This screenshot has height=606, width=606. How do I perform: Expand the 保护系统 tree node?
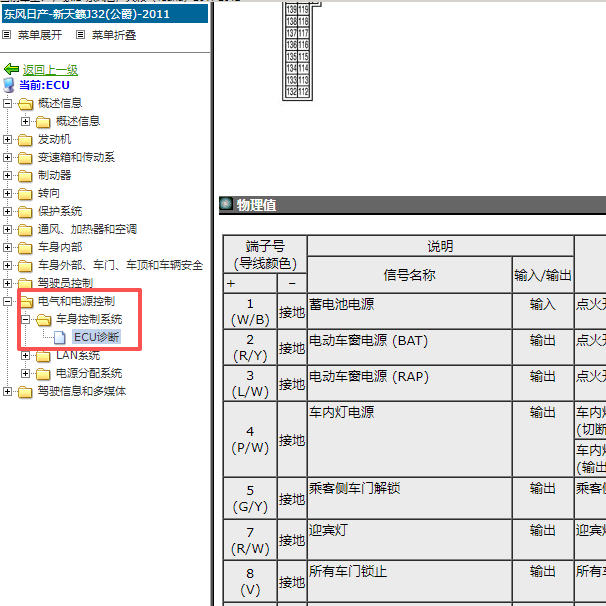coord(7,211)
